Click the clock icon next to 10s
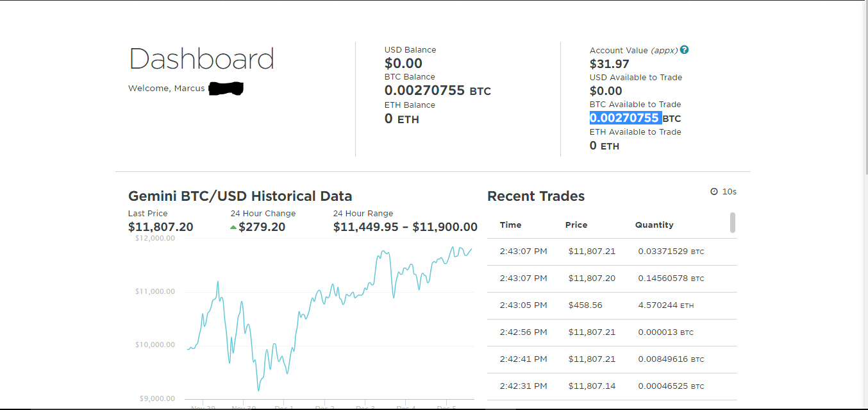 (714, 192)
